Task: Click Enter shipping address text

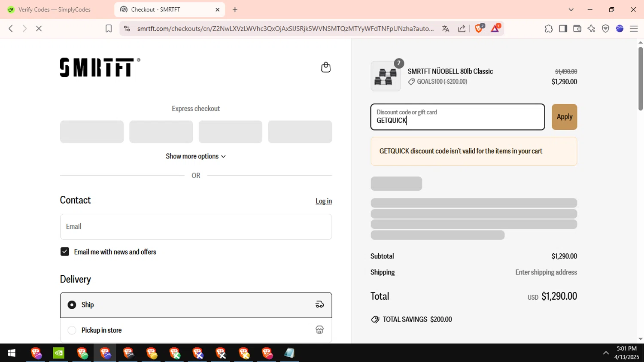Action: tap(546, 272)
